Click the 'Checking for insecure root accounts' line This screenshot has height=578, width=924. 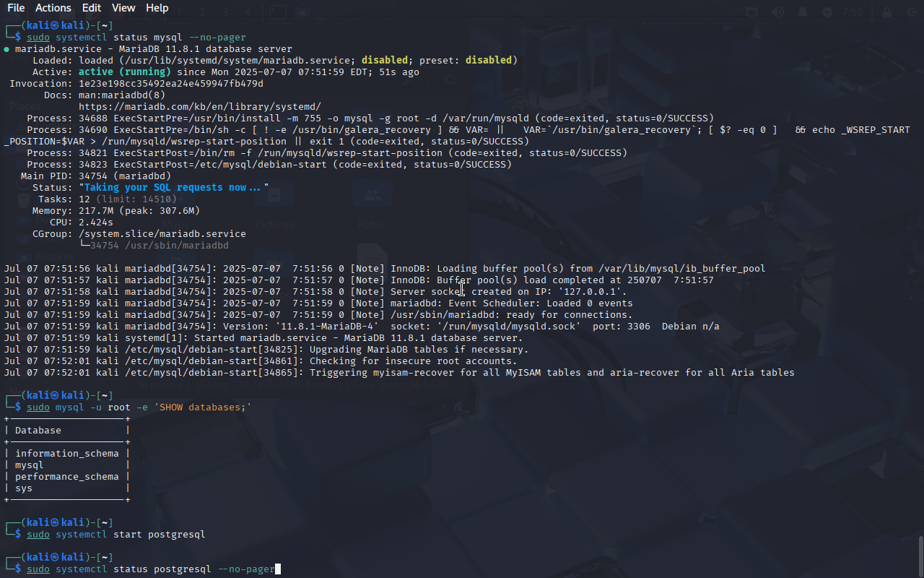[x=261, y=361]
